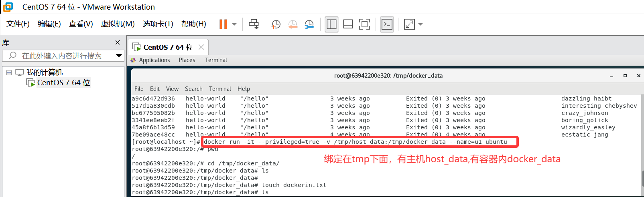This screenshot has width=644, height=197.
Task: Minimize the terminal window
Action: click(x=611, y=76)
